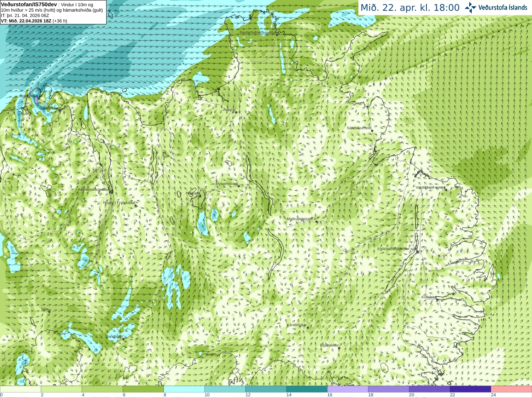This screenshot has width=532, height=398.
Task: Select the Raufarhafnarflugvöllur station marker
Action: (277, 35)
